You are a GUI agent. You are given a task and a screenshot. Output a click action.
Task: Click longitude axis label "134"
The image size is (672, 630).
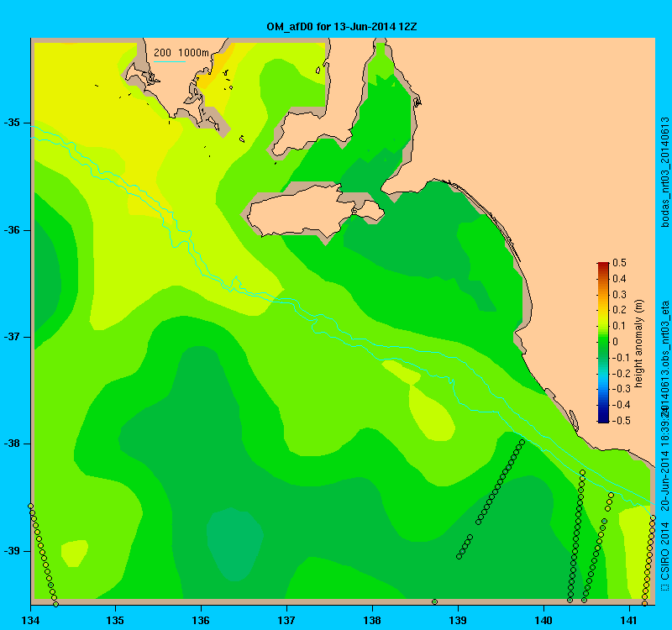(30, 620)
